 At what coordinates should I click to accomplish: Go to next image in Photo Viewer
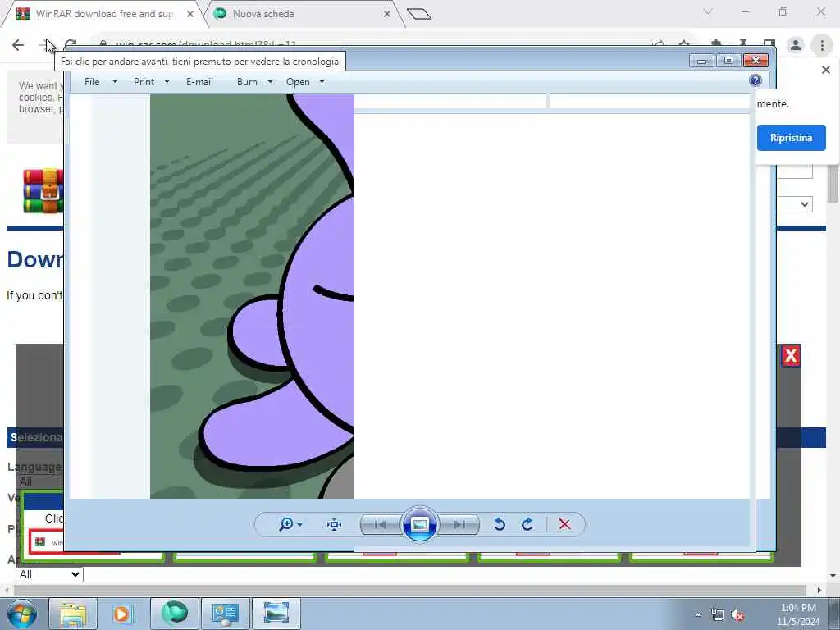point(459,524)
